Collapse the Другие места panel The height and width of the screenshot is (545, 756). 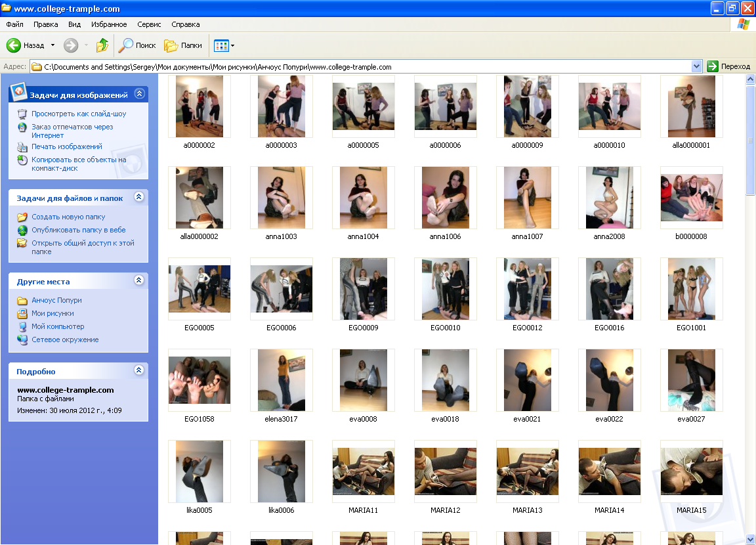pyautogui.click(x=139, y=280)
